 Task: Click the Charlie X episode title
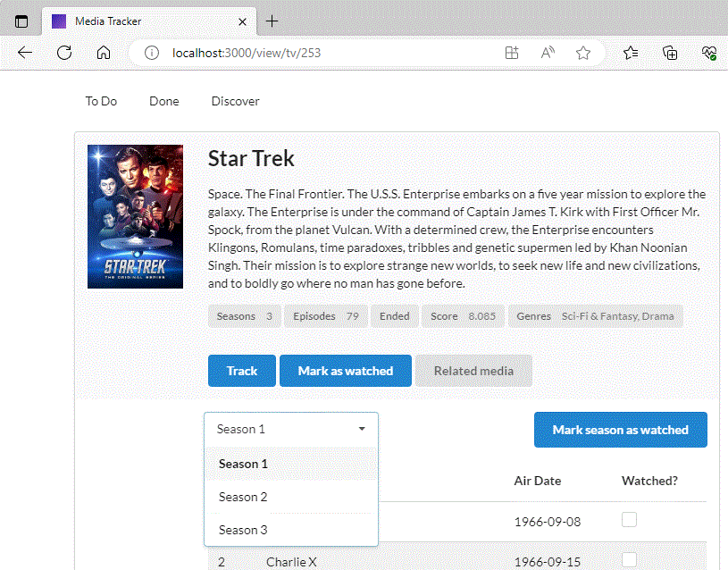coord(291,562)
